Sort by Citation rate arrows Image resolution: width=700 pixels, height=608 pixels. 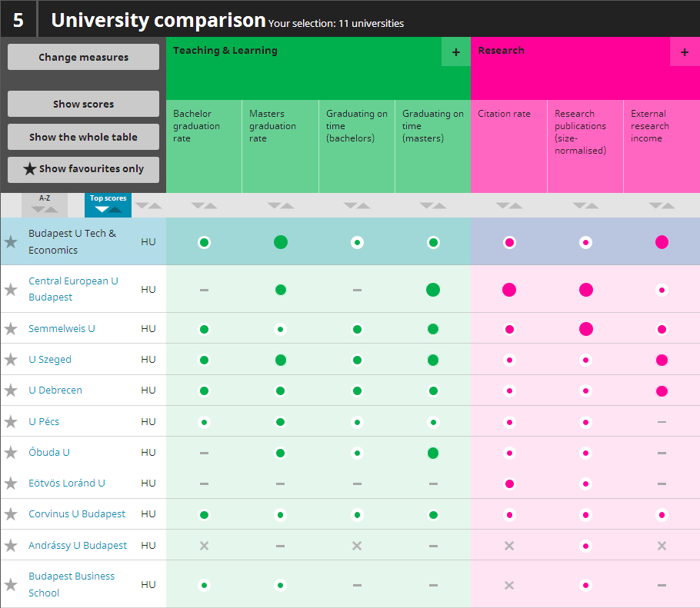coord(509,206)
